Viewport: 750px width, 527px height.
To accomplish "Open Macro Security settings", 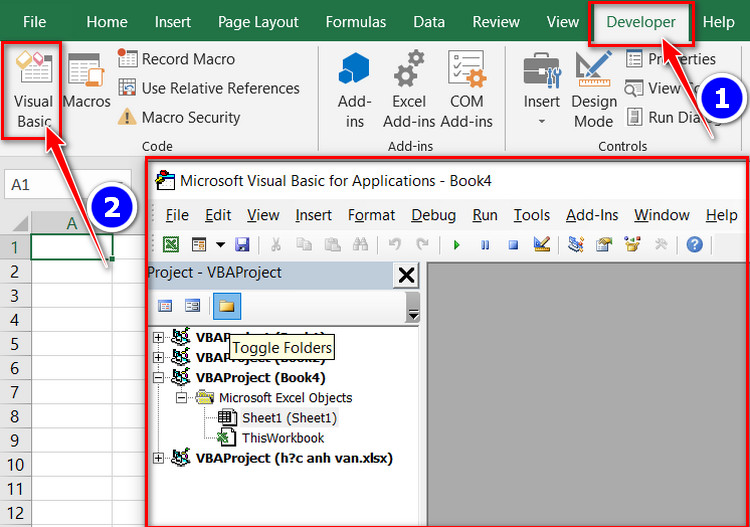I will pos(179,117).
